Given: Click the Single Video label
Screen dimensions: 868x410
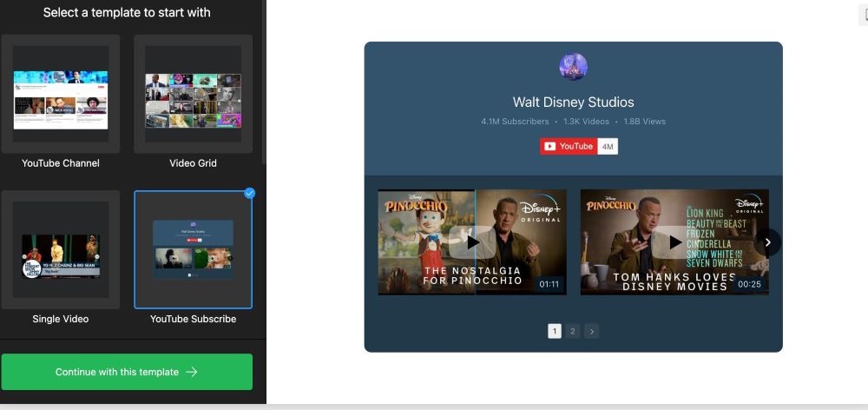Looking at the screenshot, I should 61,319.
